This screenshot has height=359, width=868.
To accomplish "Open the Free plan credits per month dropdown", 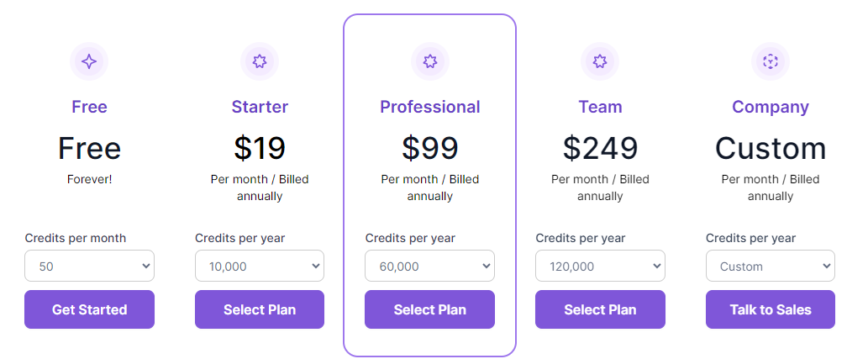I will coord(89,266).
